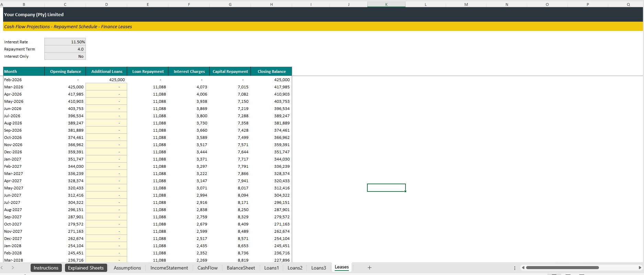The image size is (644, 275).
Task: Switch to Loans3 sheet tab
Action: (319, 268)
